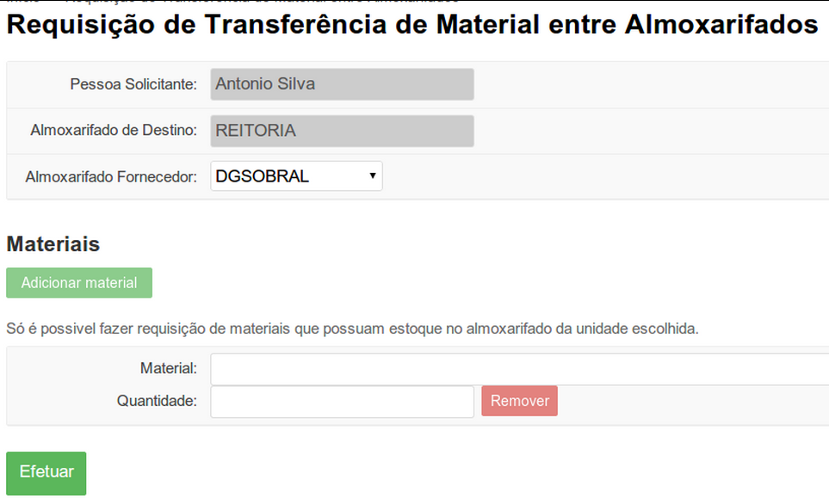Follow the cropped Início breadcrumb link
This screenshot has width=829, height=504.
click(23, 2)
